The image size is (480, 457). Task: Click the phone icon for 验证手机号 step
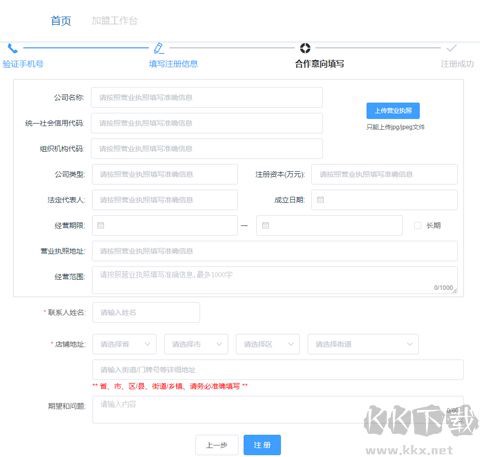[12, 48]
